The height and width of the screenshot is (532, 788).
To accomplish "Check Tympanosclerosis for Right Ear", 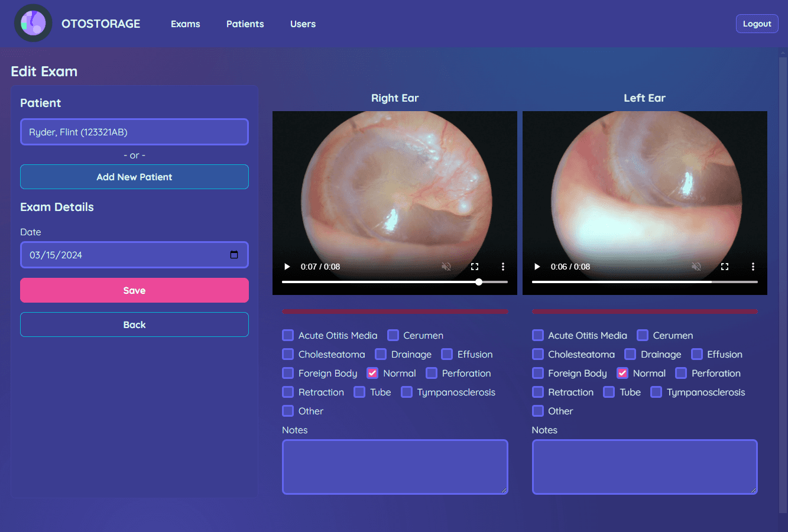I will [407, 392].
